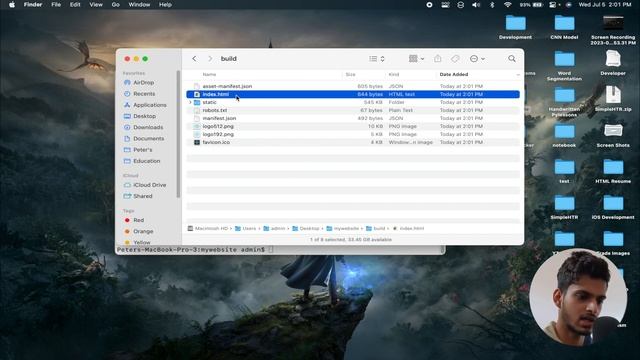Click the screen recording indicator icon
The height and width of the screenshot is (360, 640).
[x=429, y=5]
